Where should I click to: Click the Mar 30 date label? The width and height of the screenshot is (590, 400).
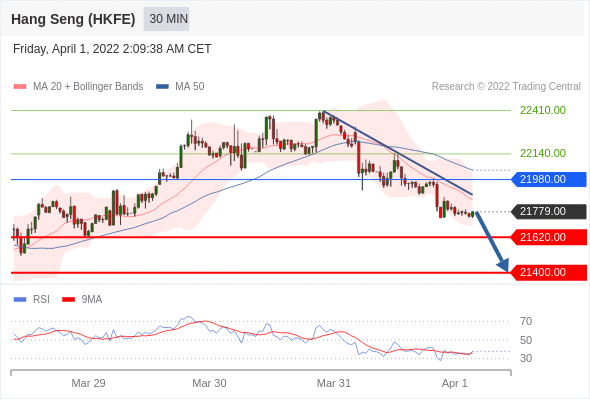click(209, 383)
